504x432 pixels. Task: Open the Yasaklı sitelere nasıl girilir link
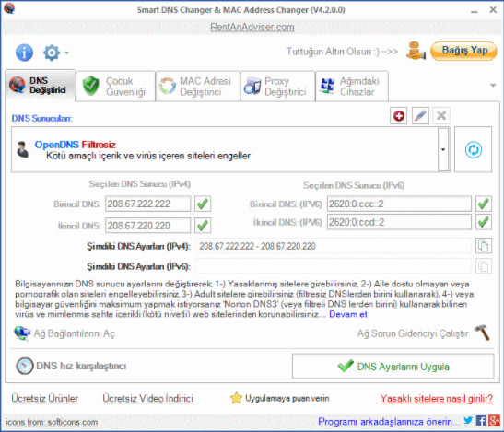click(436, 398)
